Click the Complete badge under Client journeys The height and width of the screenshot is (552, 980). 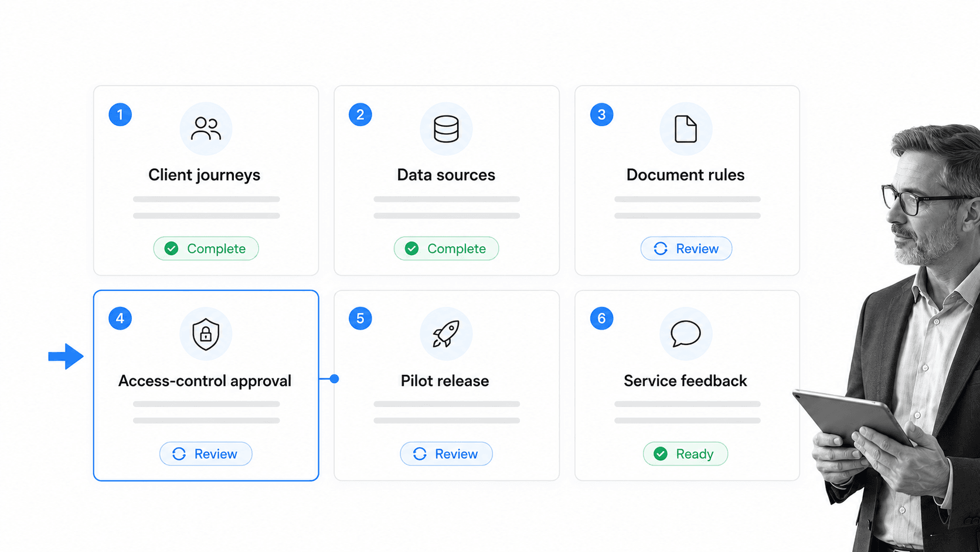(x=206, y=249)
